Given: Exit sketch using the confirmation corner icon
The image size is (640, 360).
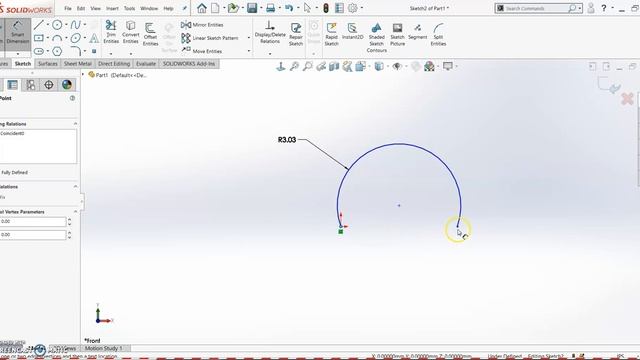Looking at the screenshot, I should point(609,85).
